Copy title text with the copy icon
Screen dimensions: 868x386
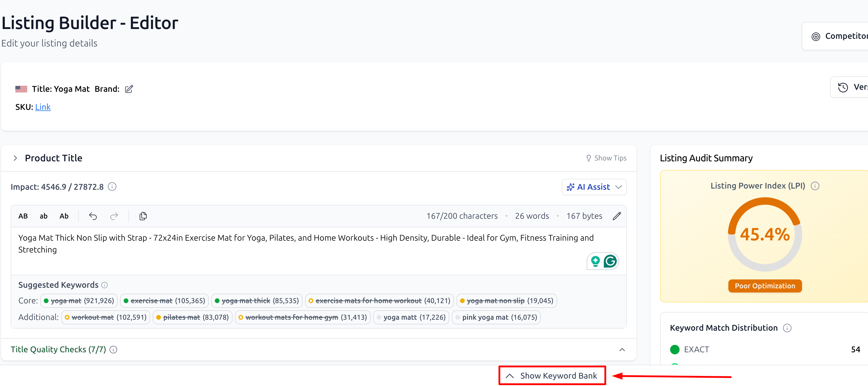(x=143, y=216)
